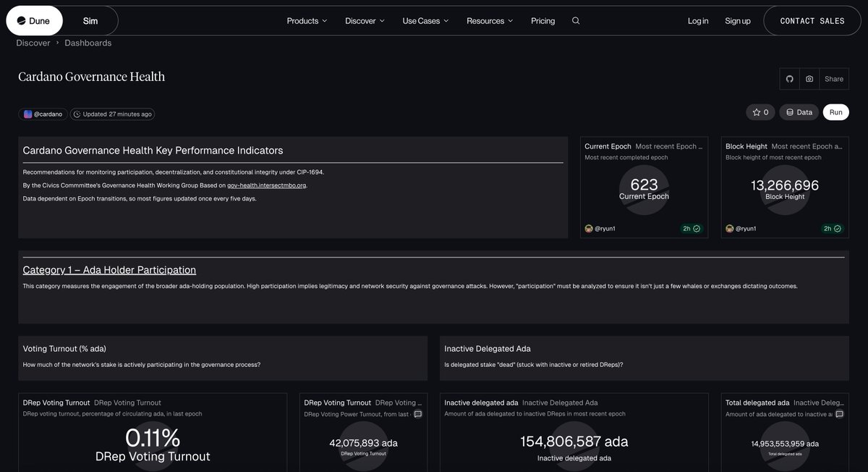Check the 2h refresh badge on Current Epoch
The height and width of the screenshot is (472, 868).
(x=692, y=229)
